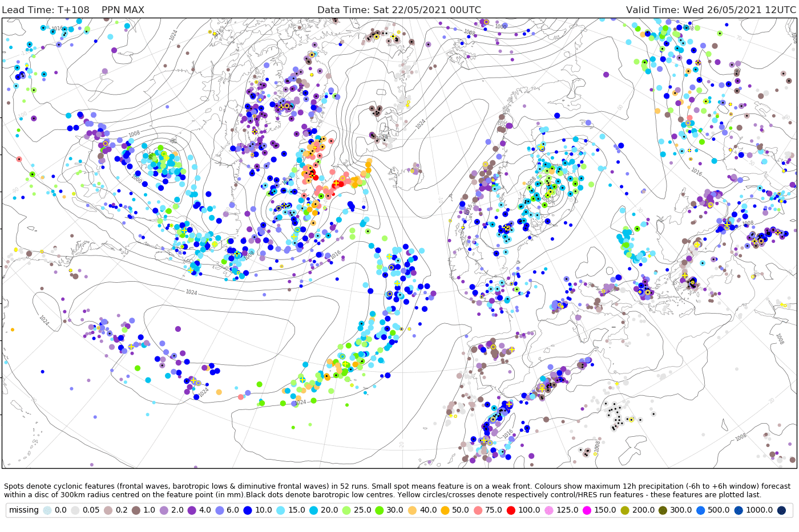
Task: Click the caption line starting "Spots denote cyclonic features"
Action: coord(397,486)
